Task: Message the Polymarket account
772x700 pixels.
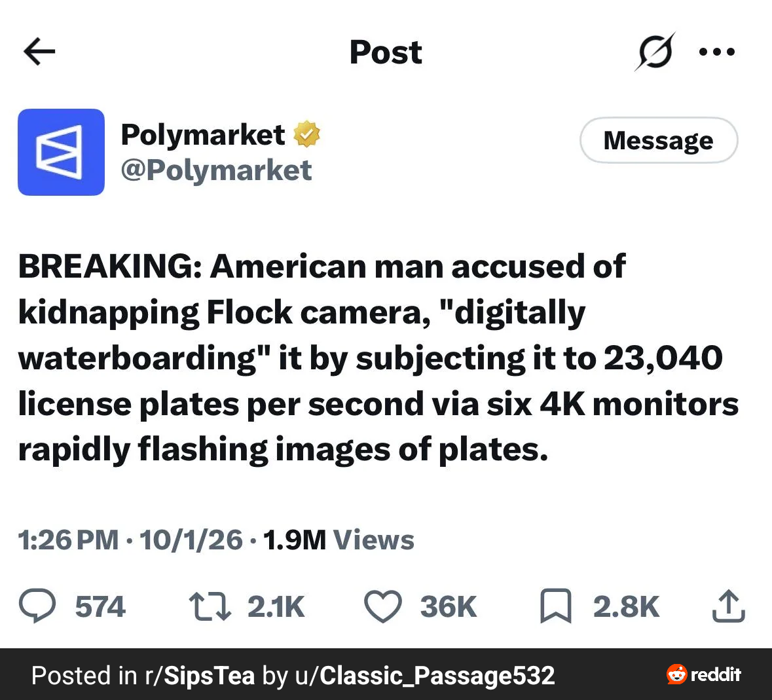Action: [659, 140]
